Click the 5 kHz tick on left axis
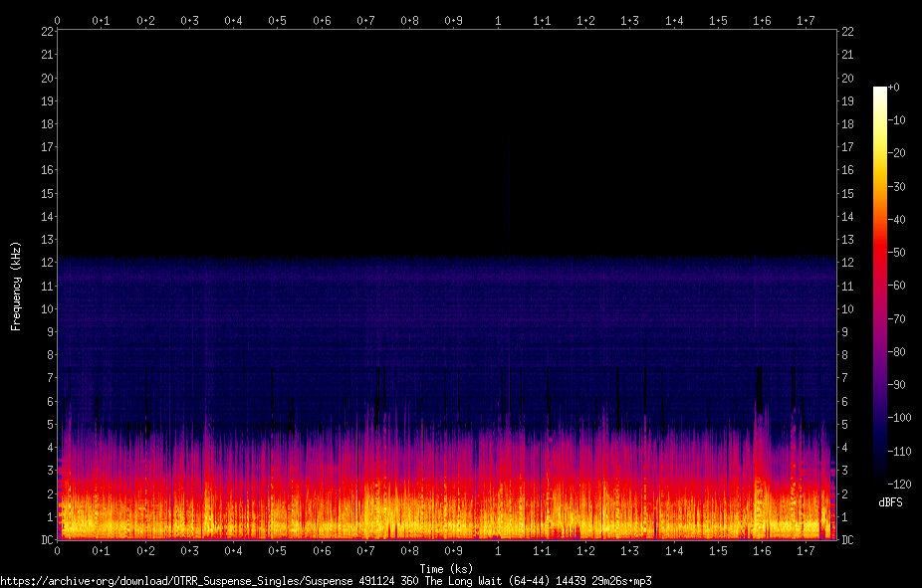This screenshot has width=922, height=588. (50, 425)
